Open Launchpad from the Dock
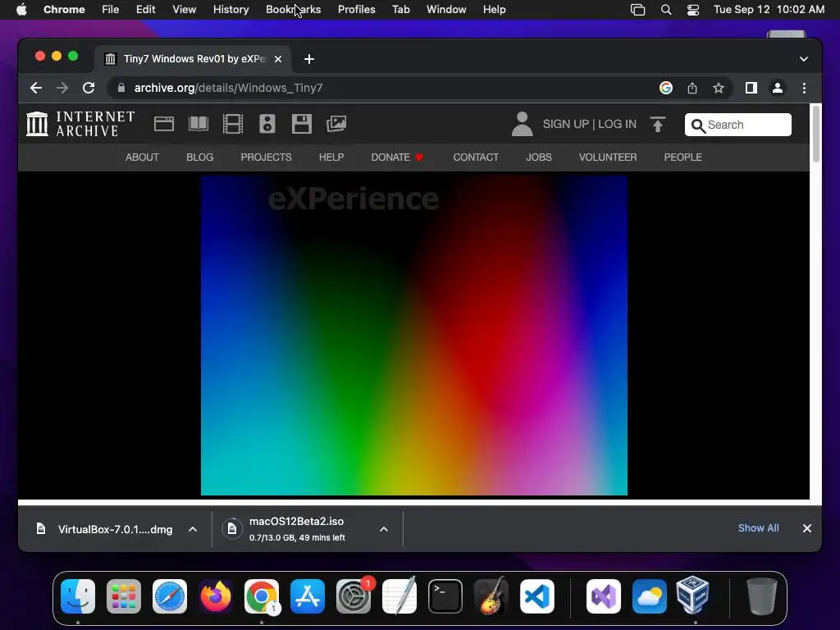Screen dimensions: 840x630 tap(124, 596)
